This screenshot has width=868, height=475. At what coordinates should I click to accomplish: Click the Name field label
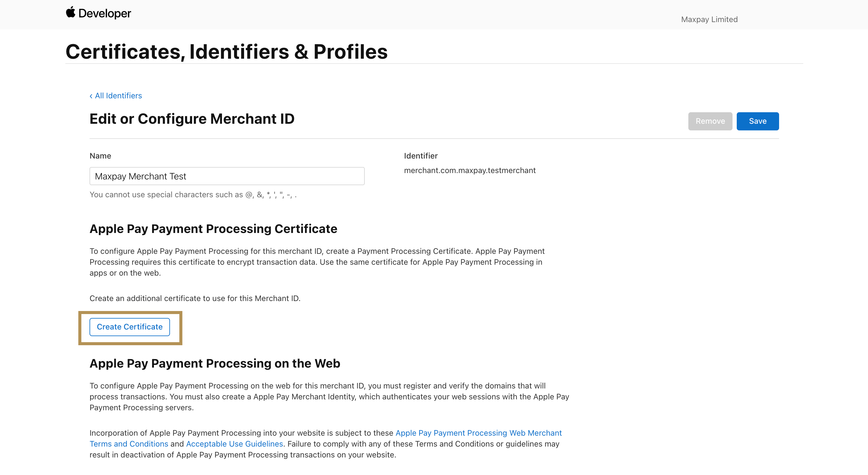pyautogui.click(x=100, y=156)
